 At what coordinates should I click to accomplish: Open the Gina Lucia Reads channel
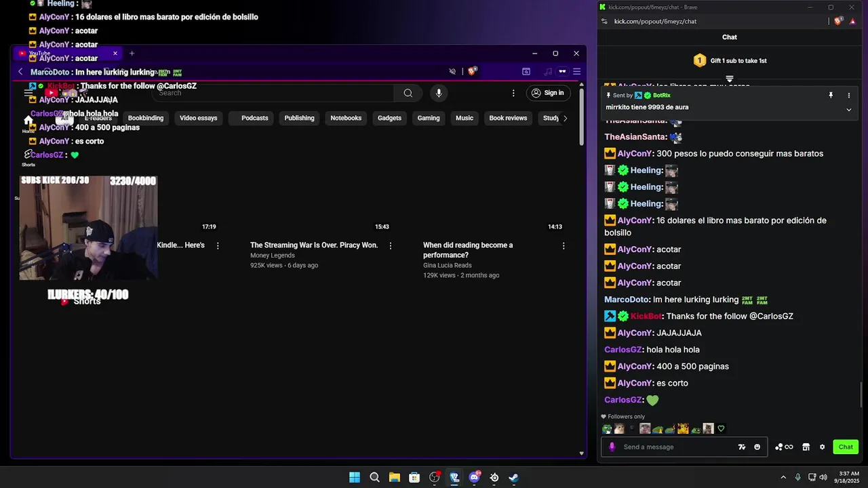tap(447, 265)
